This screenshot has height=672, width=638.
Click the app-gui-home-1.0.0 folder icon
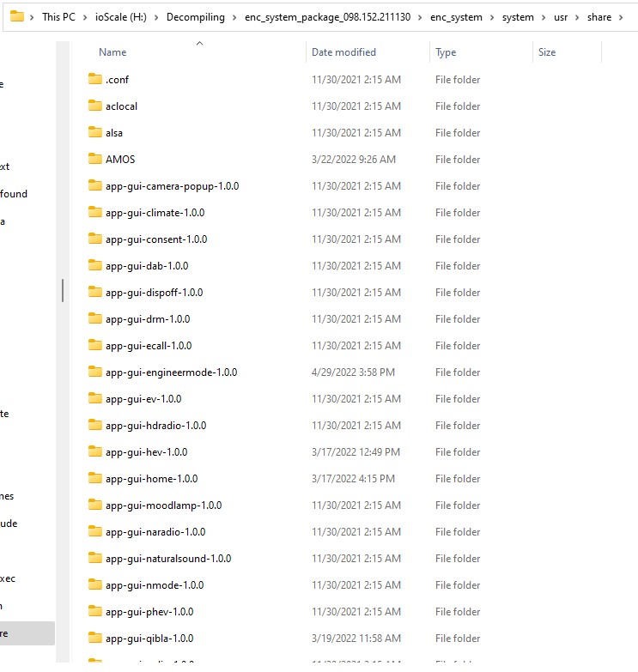pyautogui.click(x=94, y=478)
